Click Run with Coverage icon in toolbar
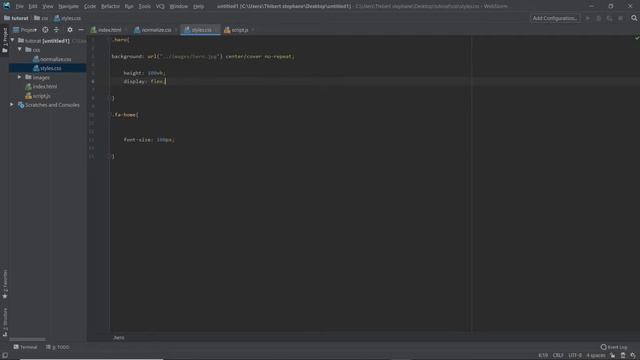This screenshot has height=360, width=640. (x=609, y=18)
